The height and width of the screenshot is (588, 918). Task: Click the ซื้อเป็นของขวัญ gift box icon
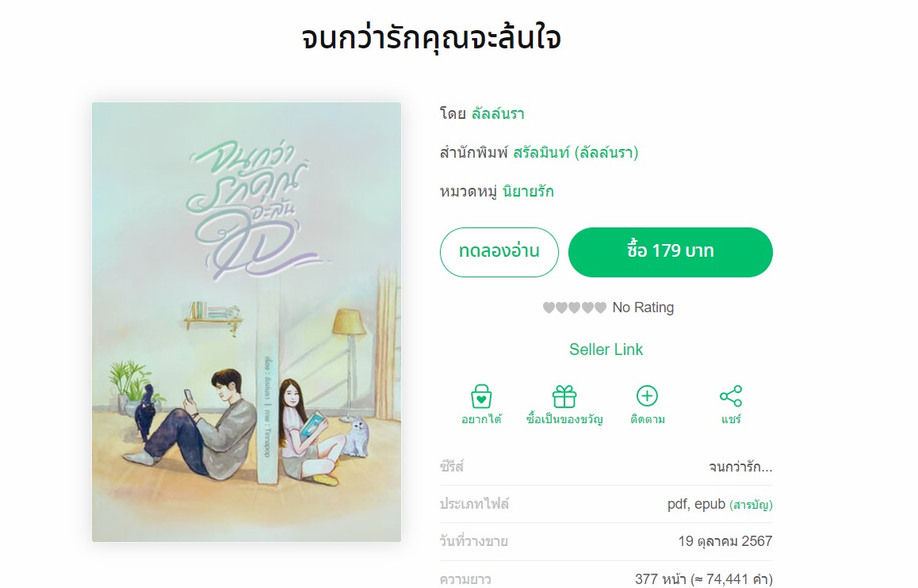pyautogui.click(x=564, y=396)
